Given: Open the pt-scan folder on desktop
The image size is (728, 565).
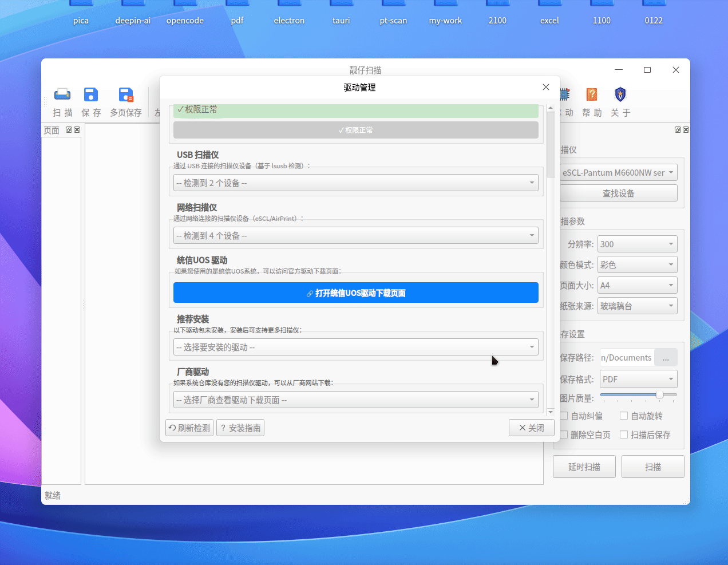Looking at the screenshot, I should [x=393, y=13].
